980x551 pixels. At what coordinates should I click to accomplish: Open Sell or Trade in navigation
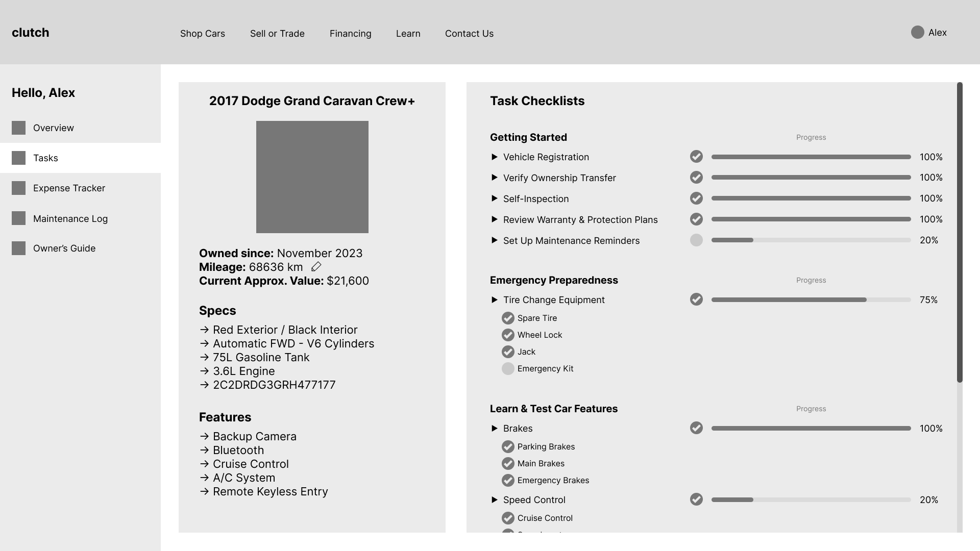pyautogui.click(x=277, y=34)
